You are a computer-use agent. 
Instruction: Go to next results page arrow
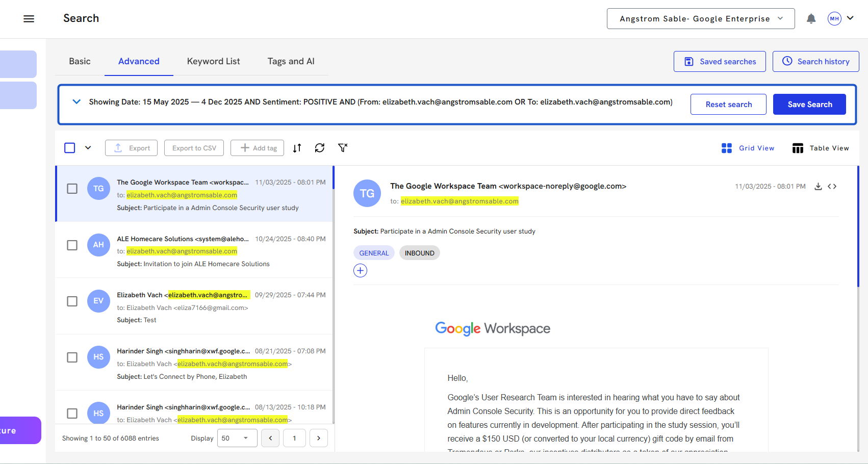pos(319,438)
